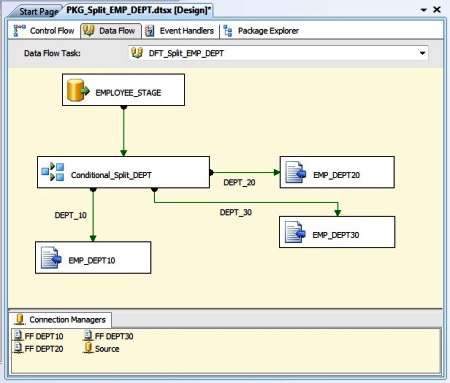This screenshot has width=450, height=383.
Task: Select the EMP_DEPT30 destination label
Action: tap(336, 235)
